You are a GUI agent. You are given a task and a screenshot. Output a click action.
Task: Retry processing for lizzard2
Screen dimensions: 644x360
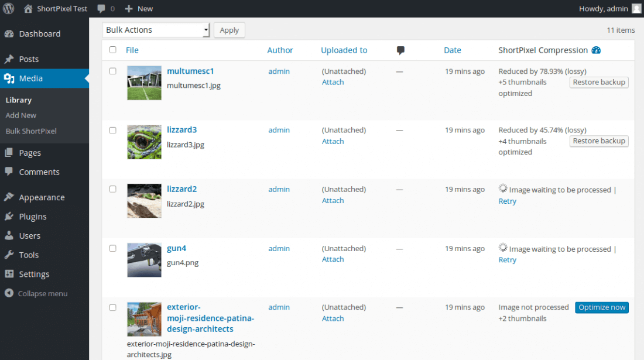(x=507, y=201)
